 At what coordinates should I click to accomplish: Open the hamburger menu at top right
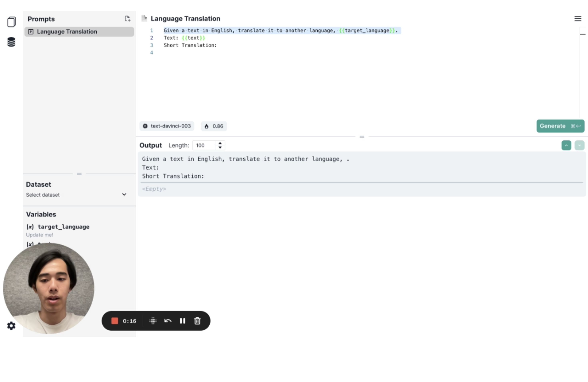coord(578,19)
